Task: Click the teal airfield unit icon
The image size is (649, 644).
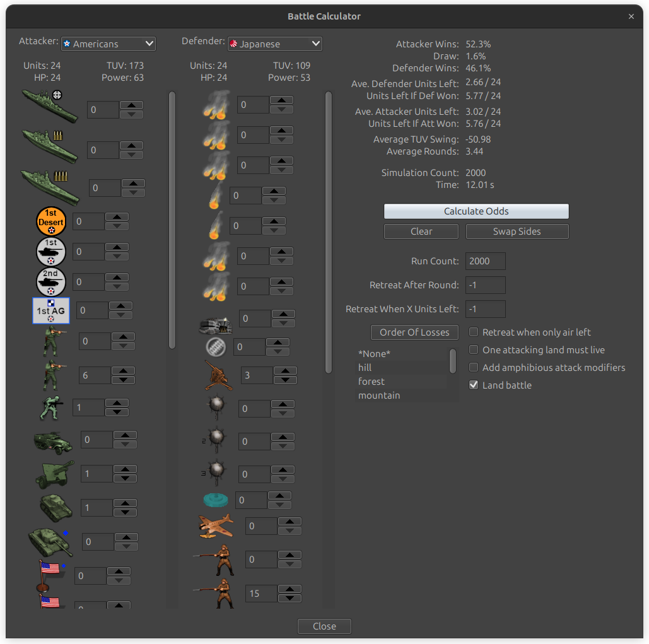Action: tap(216, 498)
